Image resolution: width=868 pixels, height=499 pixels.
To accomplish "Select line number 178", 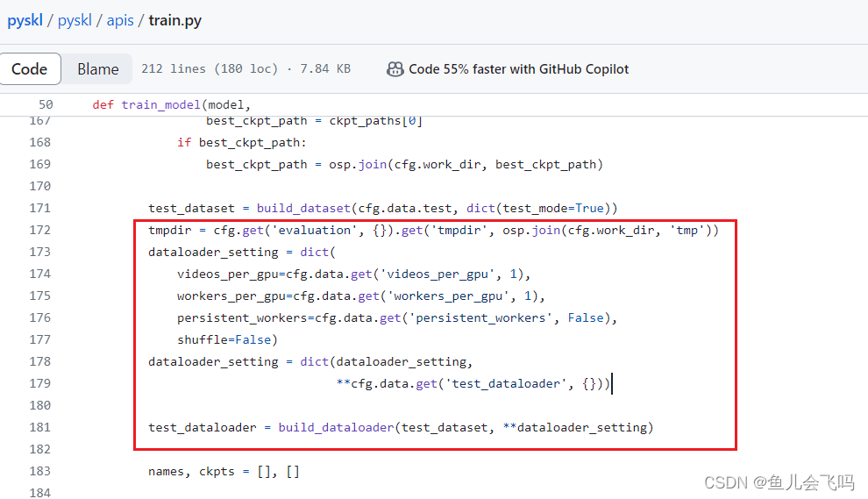I will pos(39,361).
